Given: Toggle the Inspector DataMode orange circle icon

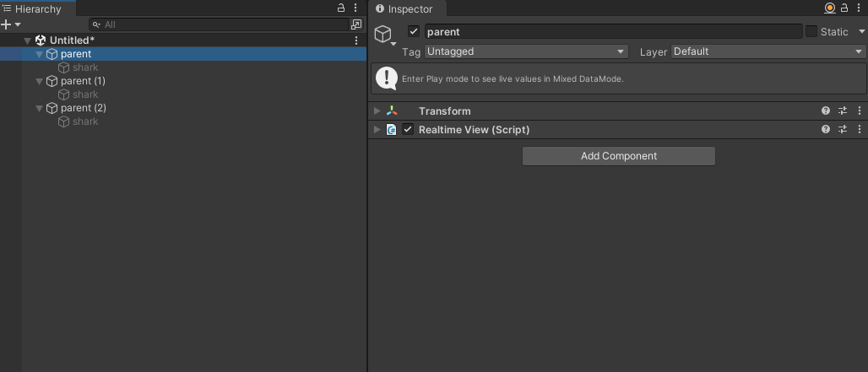Looking at the screenshot, I should click(x=830, y=8).
